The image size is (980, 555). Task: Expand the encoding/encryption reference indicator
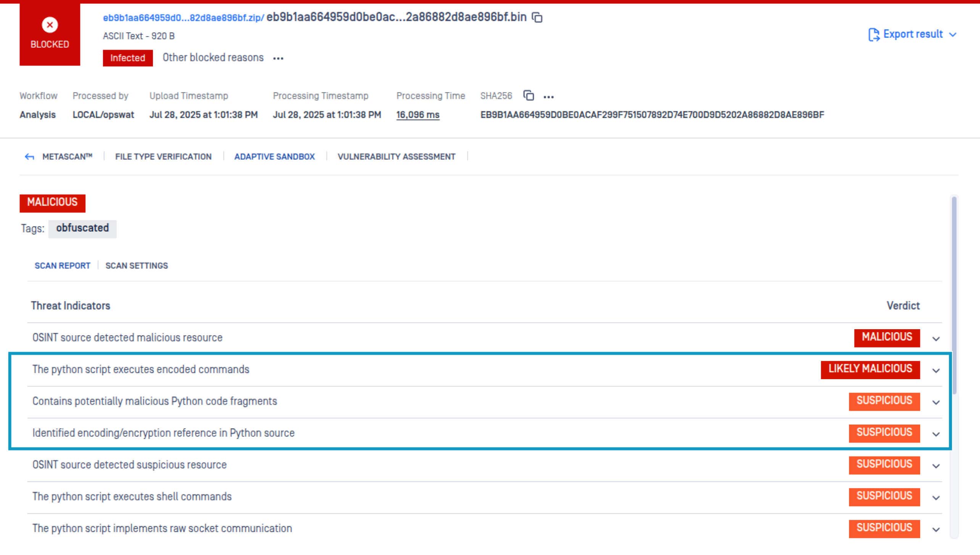(935, 433)
